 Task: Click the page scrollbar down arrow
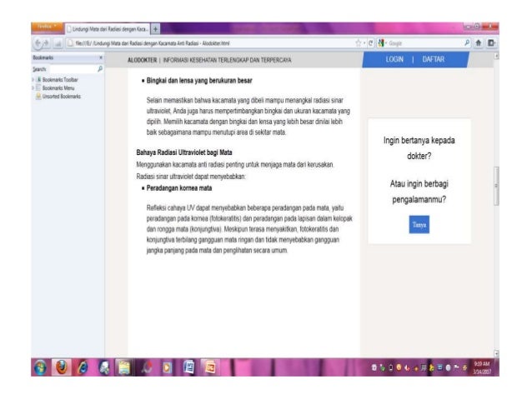coord(496,353)
